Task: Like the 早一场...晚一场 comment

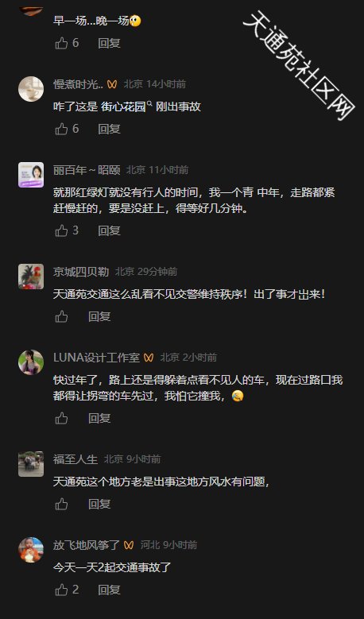Action: [x=61, y=43]
